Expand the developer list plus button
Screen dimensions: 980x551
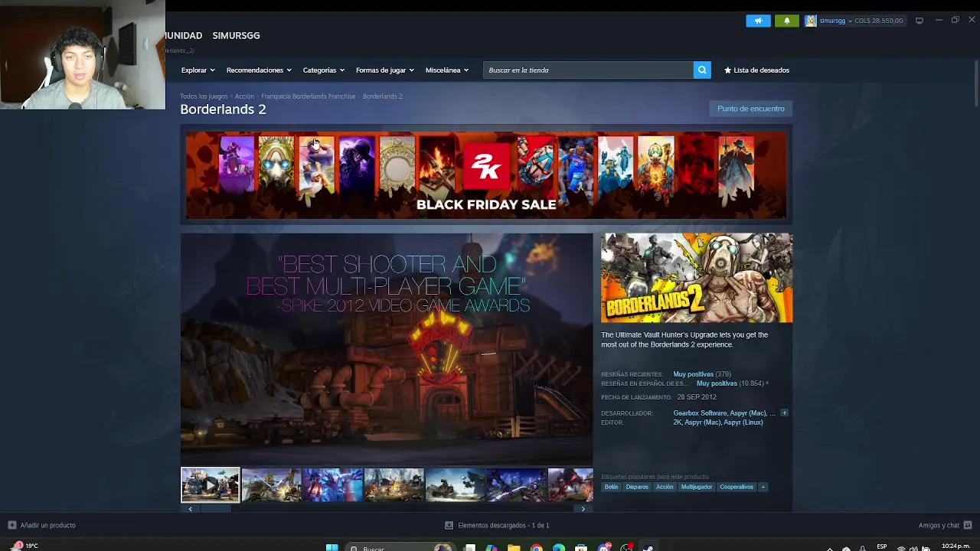784,413
